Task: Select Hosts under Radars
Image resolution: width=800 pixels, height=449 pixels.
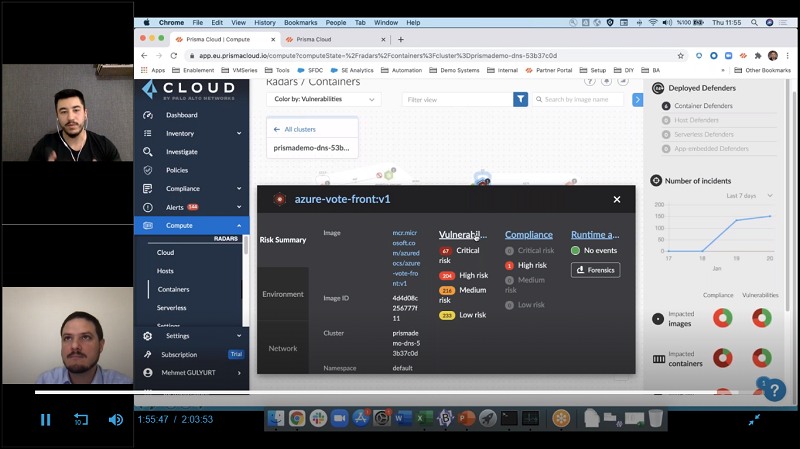Action: (165, 271)
